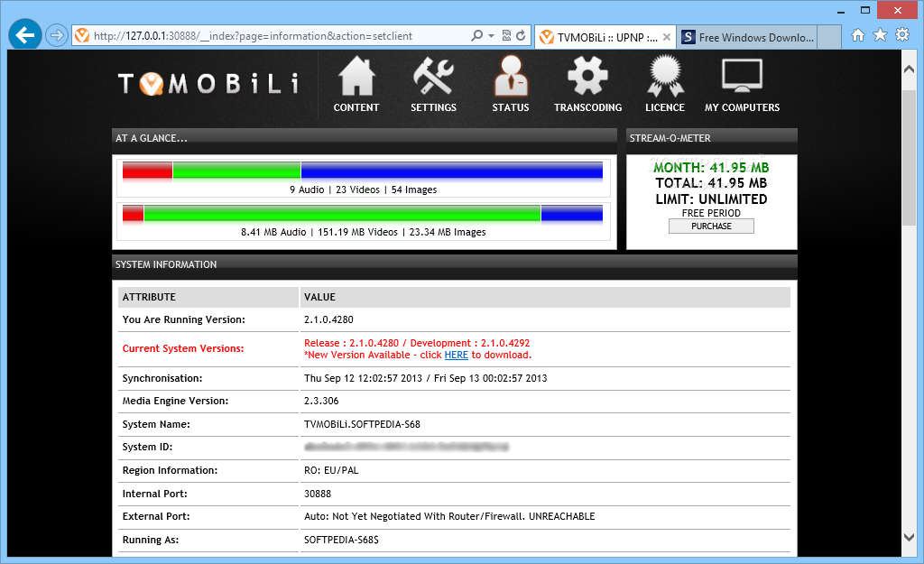Click the green Videos size bar segment
Screen dimensions: 924x564
tap(342, 213)
